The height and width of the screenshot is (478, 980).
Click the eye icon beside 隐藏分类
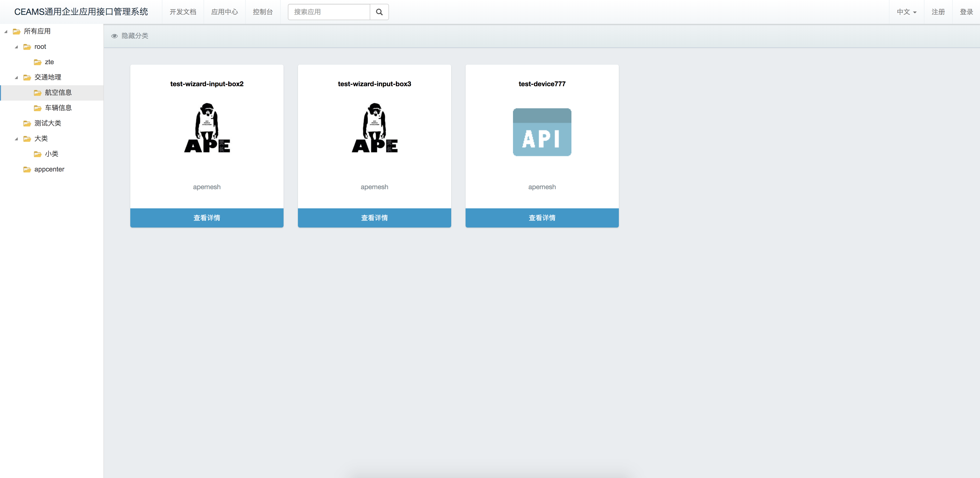[x=114, y=36]
